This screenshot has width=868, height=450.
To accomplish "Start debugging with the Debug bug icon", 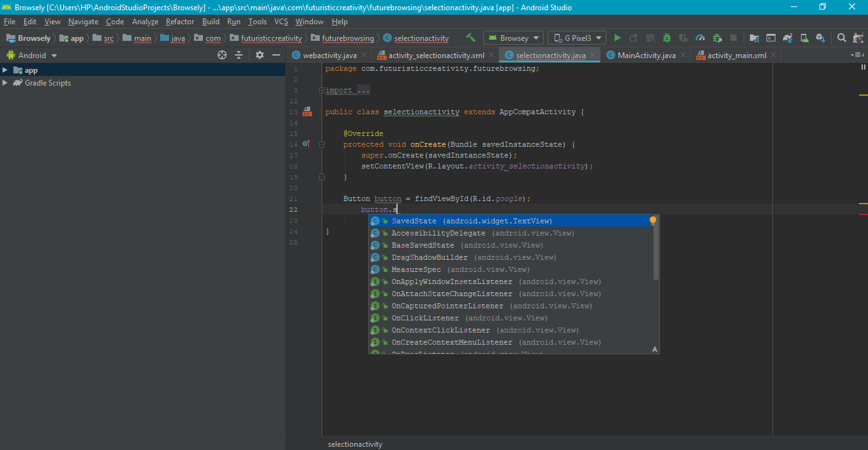I will click(667, 38).
